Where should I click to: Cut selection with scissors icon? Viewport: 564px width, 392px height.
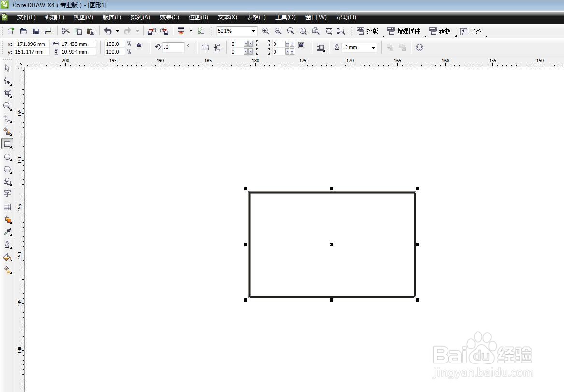coord(65,31)
